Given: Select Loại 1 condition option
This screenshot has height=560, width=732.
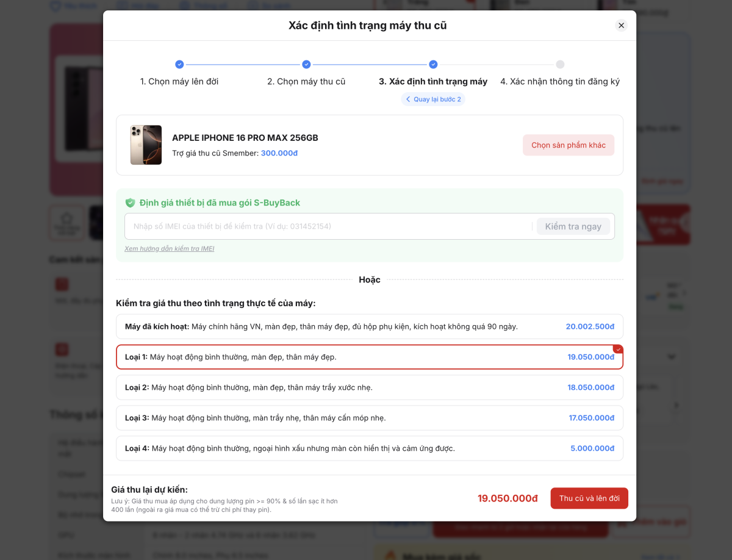Looking at the screenshot, I should click(x=370, y=357).
